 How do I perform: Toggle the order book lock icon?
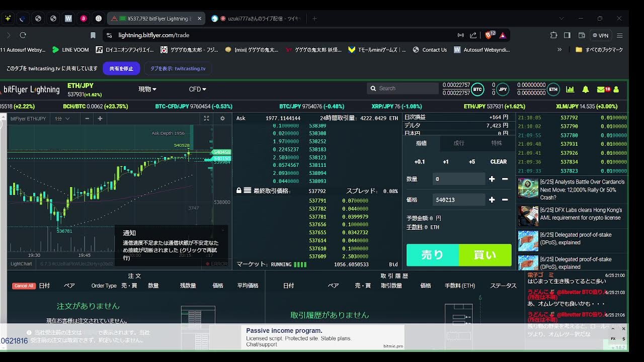pyautogui.click(x=239, y=191)
